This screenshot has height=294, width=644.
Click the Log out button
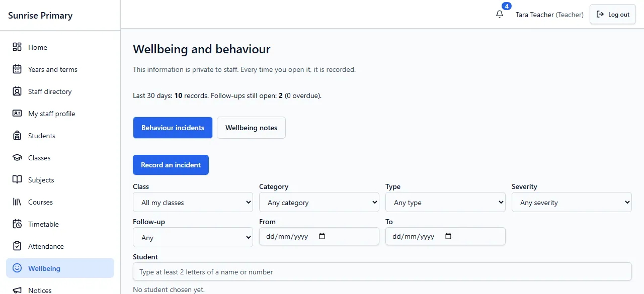(x=613, y=14)
